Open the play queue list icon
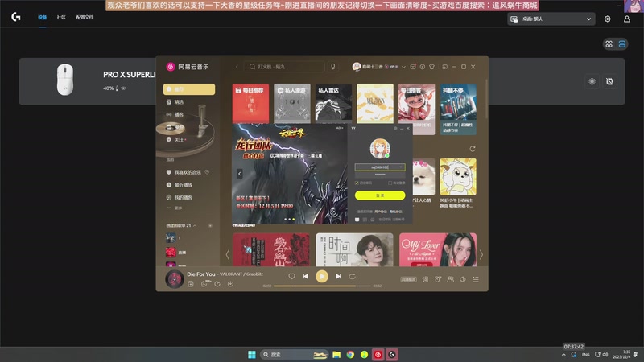 pos(475,279)
